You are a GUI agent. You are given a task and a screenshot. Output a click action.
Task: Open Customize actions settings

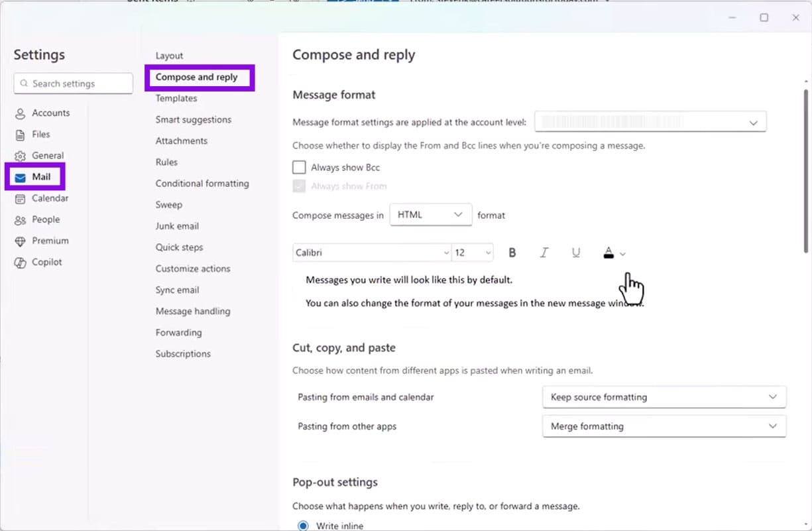(193, 268)
